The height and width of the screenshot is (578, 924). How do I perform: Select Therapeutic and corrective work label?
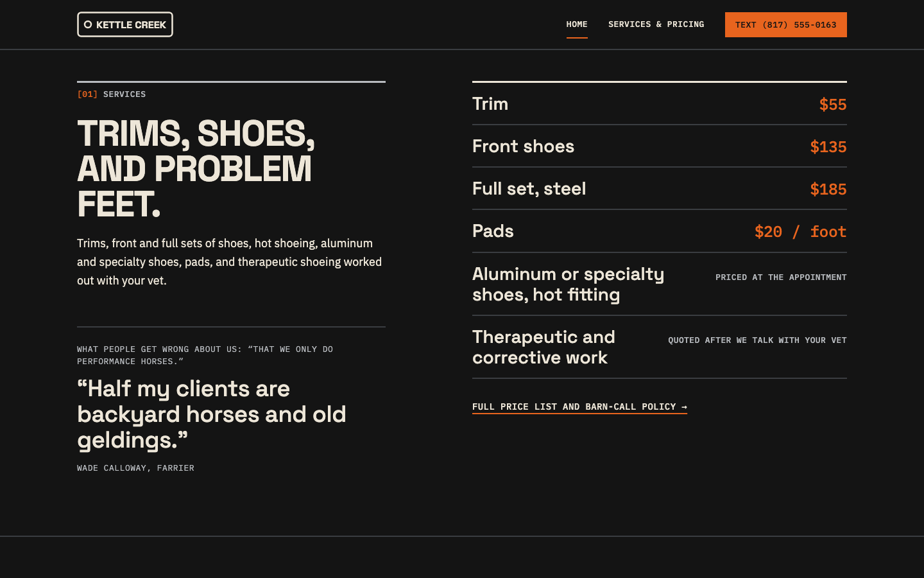[543, 347]
